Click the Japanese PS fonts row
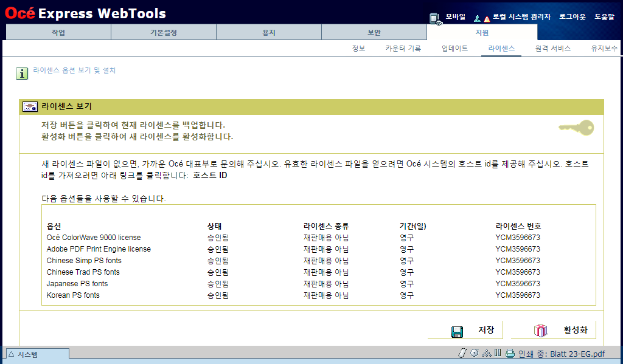623x364 pixels. point(293,283)
